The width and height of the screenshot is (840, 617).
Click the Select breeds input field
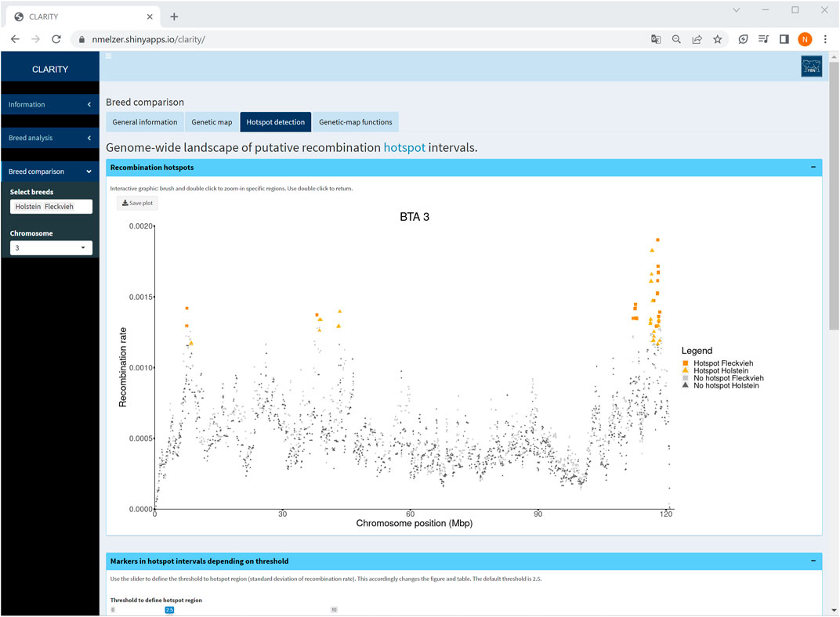(51, 207)
